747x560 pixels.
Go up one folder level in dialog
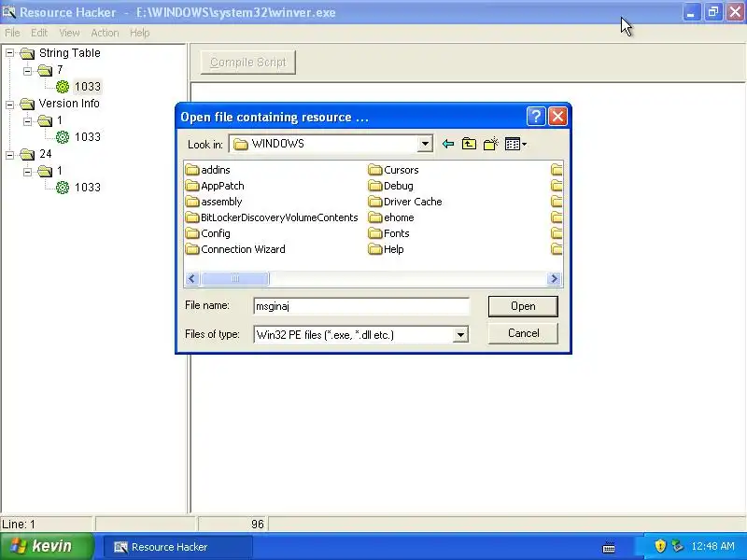pos(469,144)
